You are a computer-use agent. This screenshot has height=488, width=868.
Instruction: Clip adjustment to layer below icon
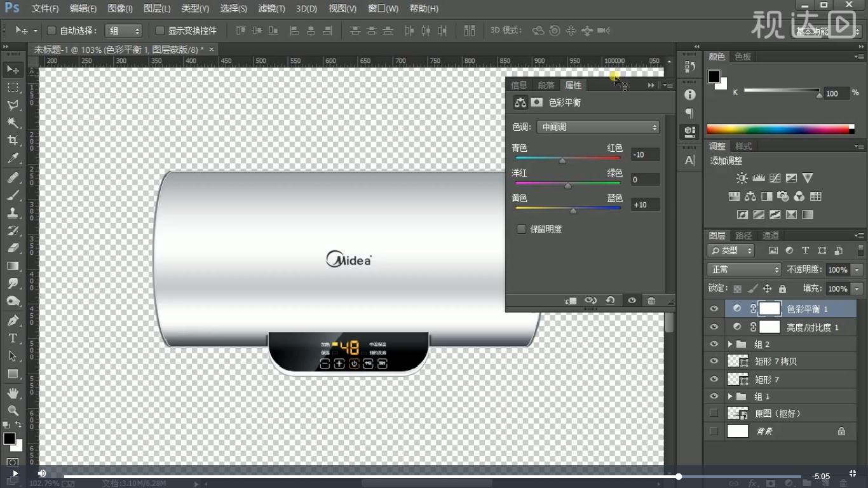coord(571,301)
